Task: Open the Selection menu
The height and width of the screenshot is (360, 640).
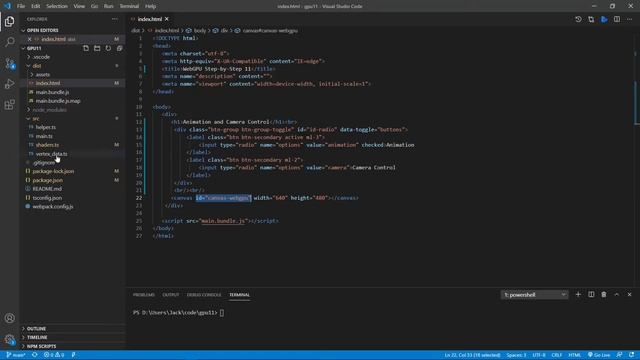Action: (57, 6)
